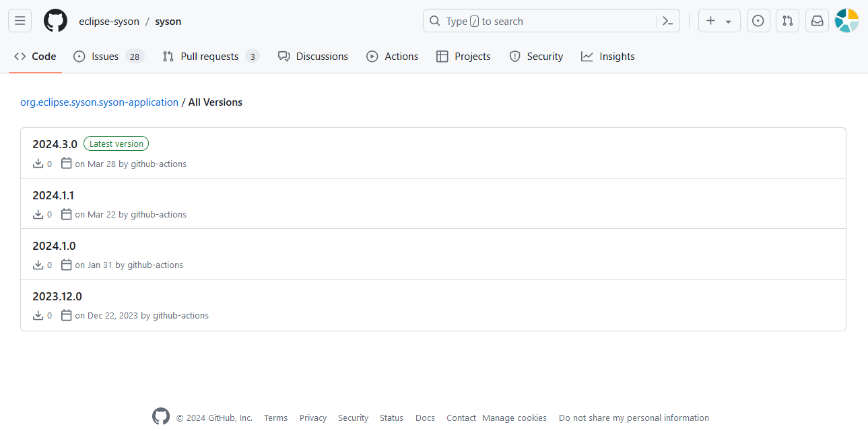The width and height of the screenshot is (868, 431).
Task: Go to org.eclipse.syson.syson-application package
Action: 99,102
